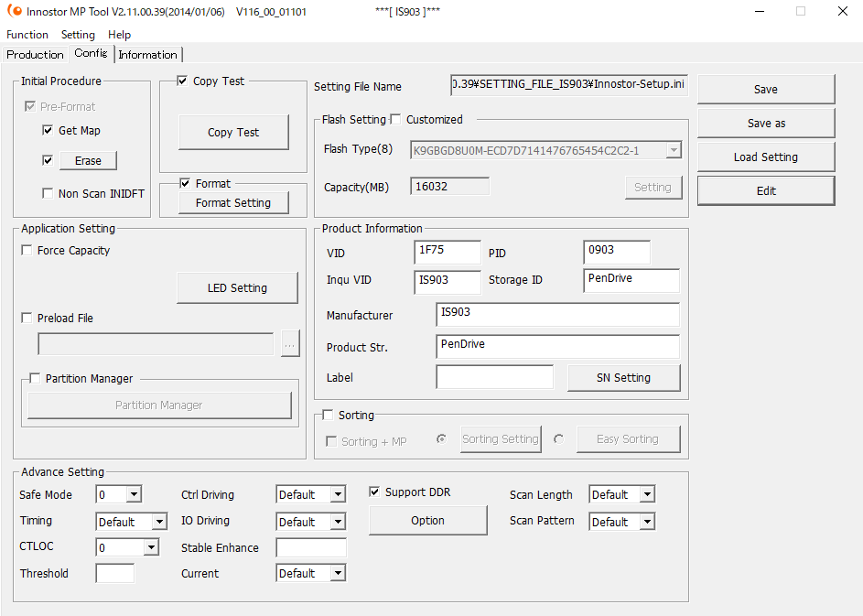Click the VID input field
Screen dimensions: 863x616
click(448, 252)
